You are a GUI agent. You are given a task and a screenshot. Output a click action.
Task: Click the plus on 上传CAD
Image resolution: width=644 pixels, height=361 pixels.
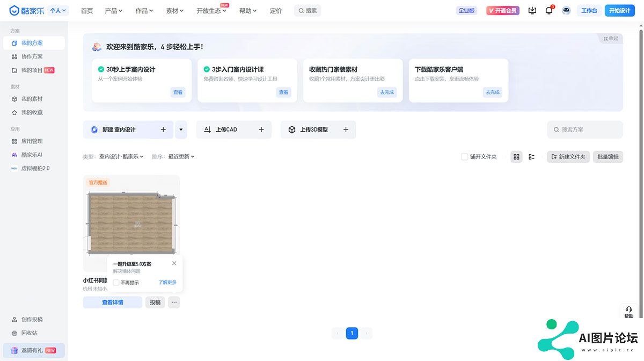[x=261, y=129]
